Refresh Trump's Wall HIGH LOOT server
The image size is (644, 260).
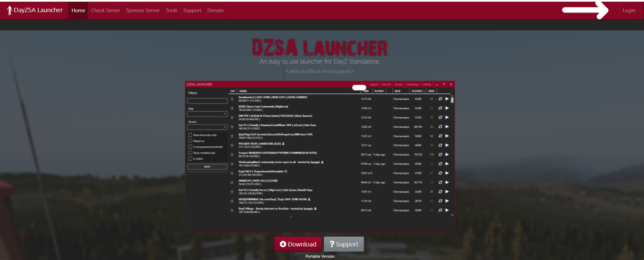click(x=440, y=154)
